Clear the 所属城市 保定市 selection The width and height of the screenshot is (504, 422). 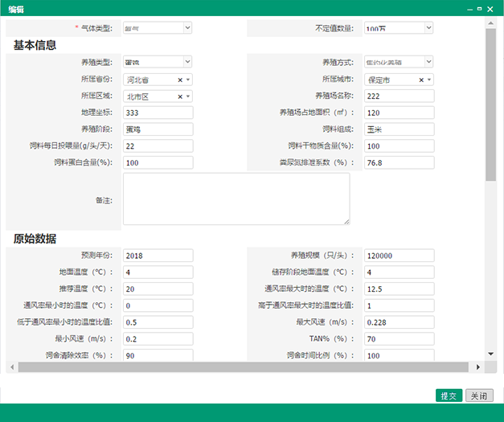tap(421, 80)
